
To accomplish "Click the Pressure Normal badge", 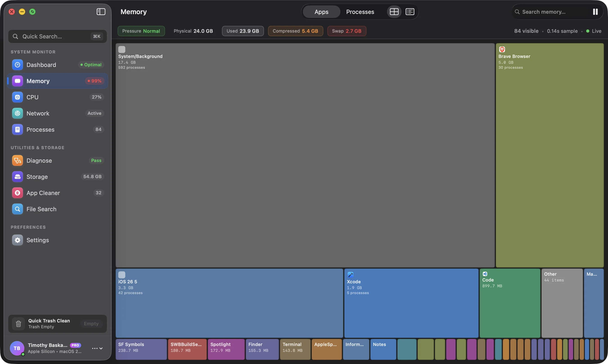I will click(x=141, y=31).
